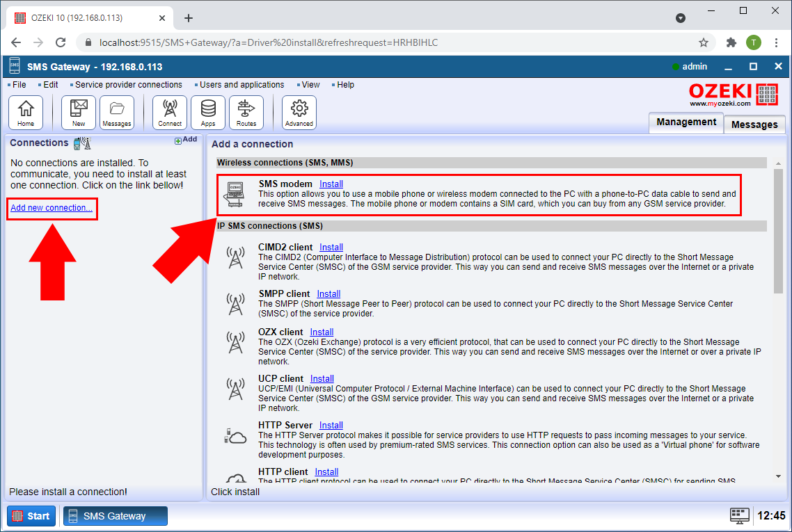
Task: Open the Chrome profile avatar T
Action: pyautogui.click(x=754, y=42)
